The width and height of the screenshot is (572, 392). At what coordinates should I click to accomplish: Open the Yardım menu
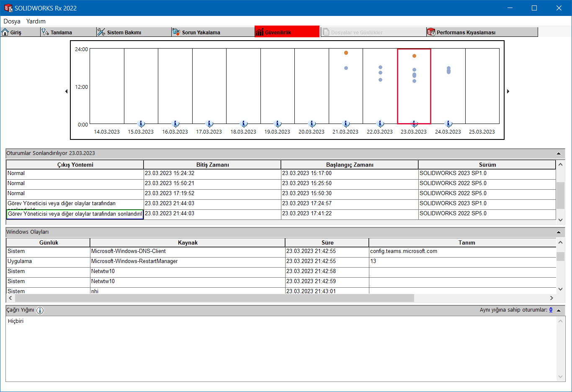click(36, 21)
